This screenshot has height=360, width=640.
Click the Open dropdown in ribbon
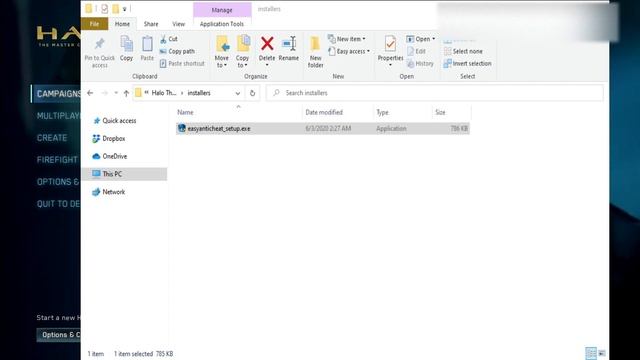click(421, 39)
